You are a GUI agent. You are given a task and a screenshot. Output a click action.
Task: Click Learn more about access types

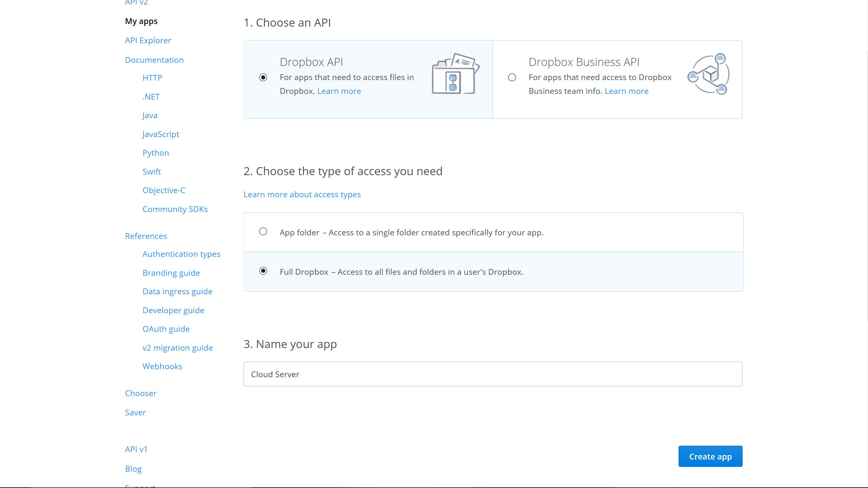pyautogui.click(x=302, y=194)
